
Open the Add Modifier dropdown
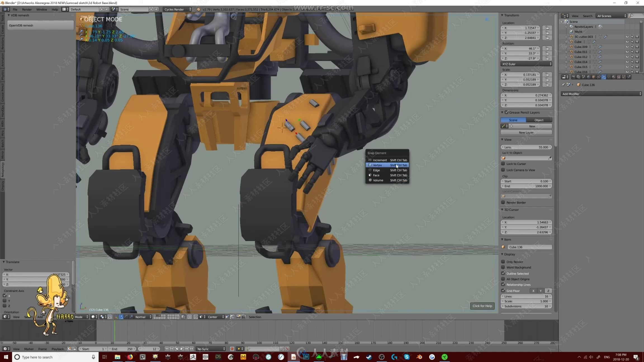[x=601, y=94]
